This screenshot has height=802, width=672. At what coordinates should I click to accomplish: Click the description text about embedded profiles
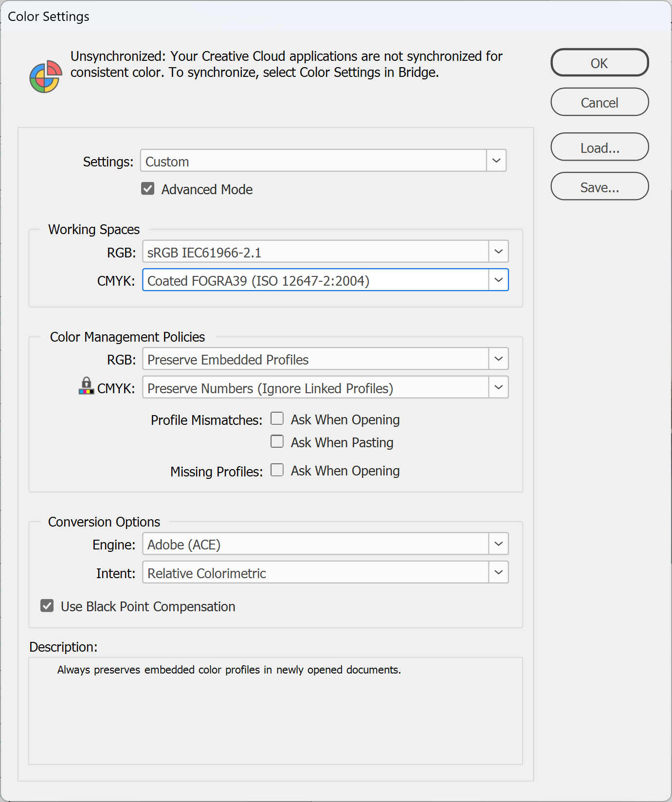coord(229,670)
